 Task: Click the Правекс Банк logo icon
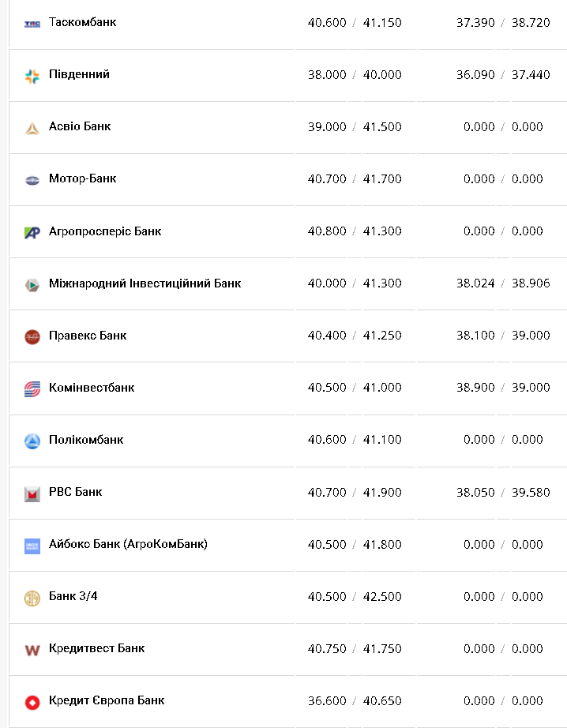pos(32,336)
